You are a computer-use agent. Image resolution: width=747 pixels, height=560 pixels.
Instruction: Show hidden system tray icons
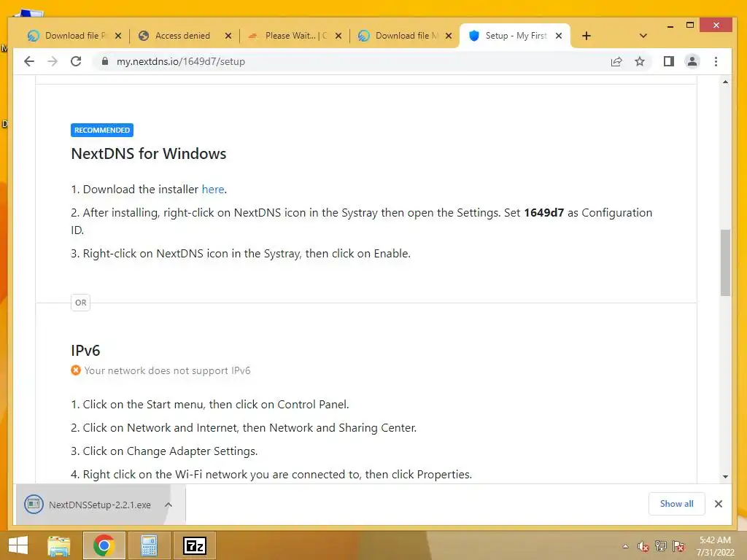coord(625,546)
